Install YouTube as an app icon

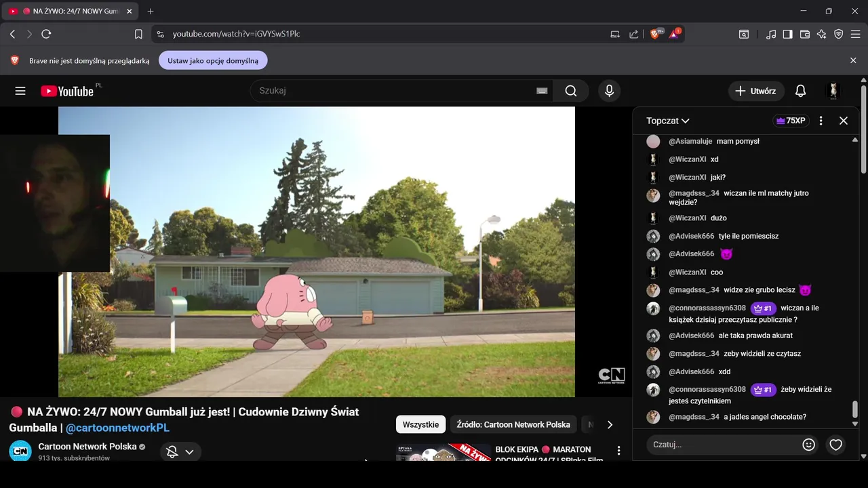coord(615,34)
